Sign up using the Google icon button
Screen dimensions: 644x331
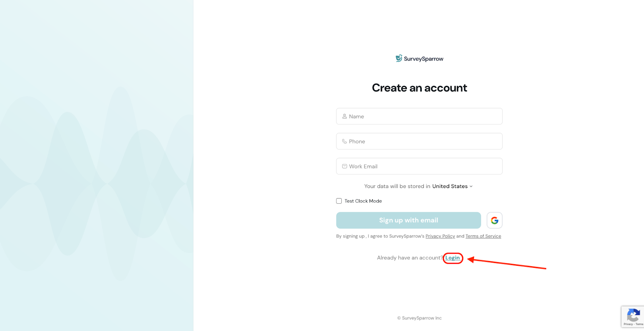[x=494, y=220]
